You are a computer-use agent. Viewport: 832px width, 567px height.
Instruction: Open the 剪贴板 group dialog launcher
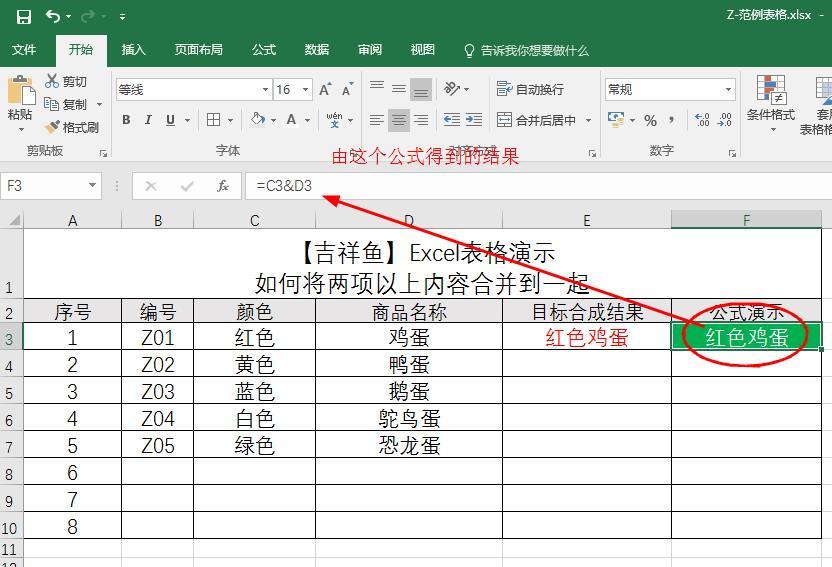[103, 154]
